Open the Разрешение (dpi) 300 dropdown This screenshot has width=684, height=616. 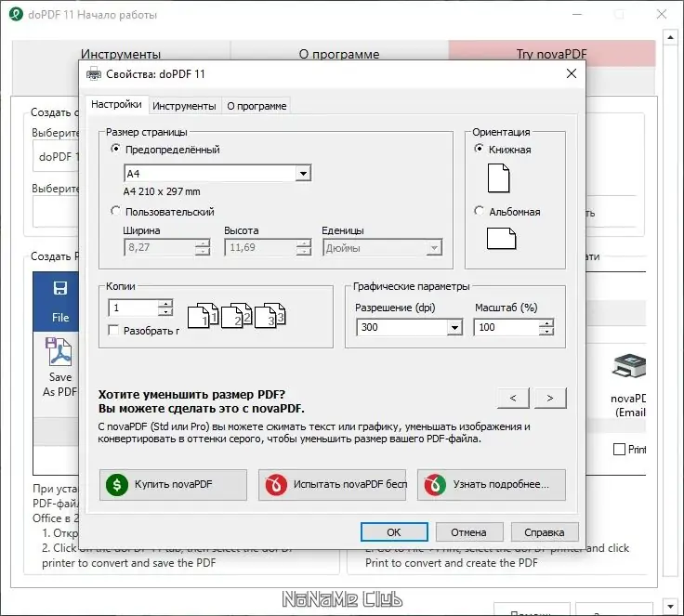point(454,327)
